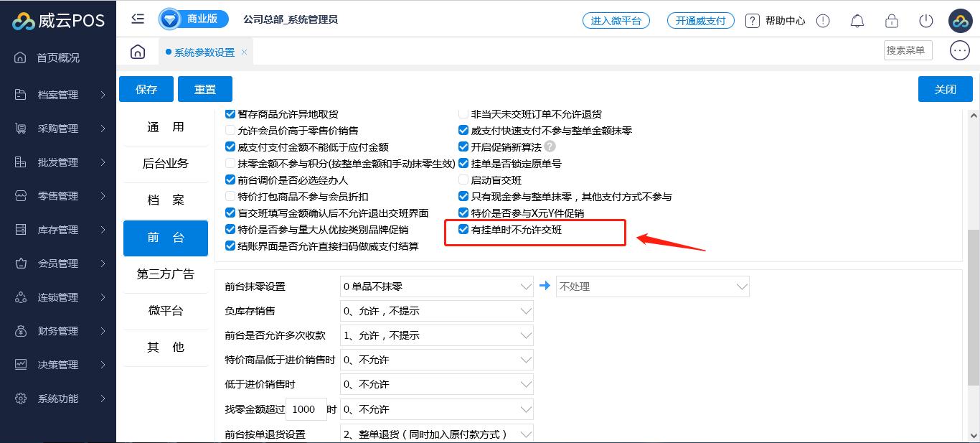Click the sidebar collapse icon
980x443 pixels.
point(138,19)
